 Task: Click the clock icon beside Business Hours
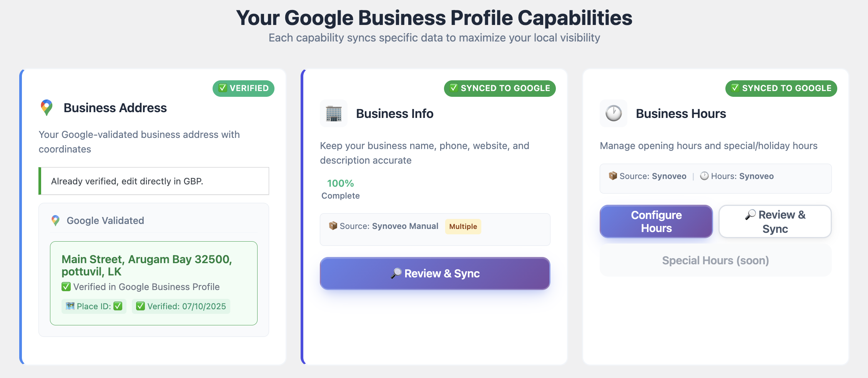pos(613,113)
